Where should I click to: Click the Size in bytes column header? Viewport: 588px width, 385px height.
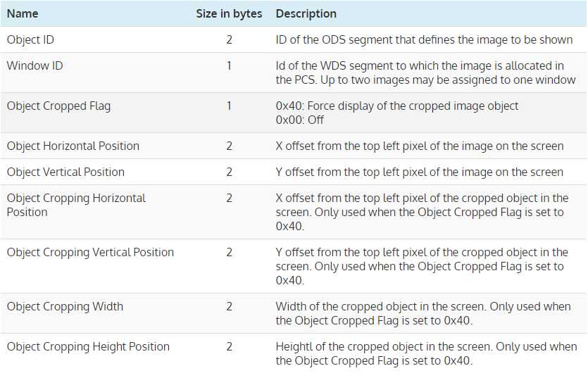point(229,13)
